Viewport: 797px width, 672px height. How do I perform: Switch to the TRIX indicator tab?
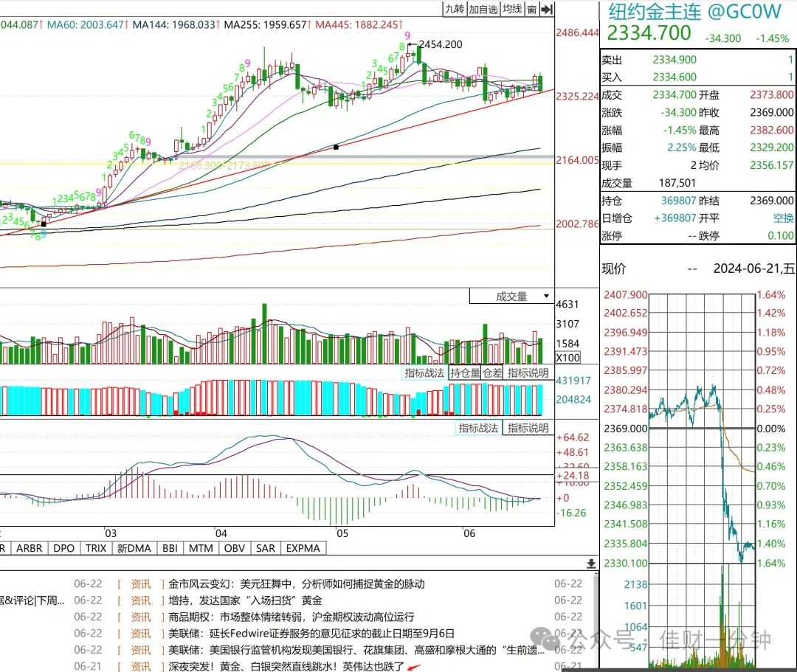pyautogui.click(x=95, y=548)
